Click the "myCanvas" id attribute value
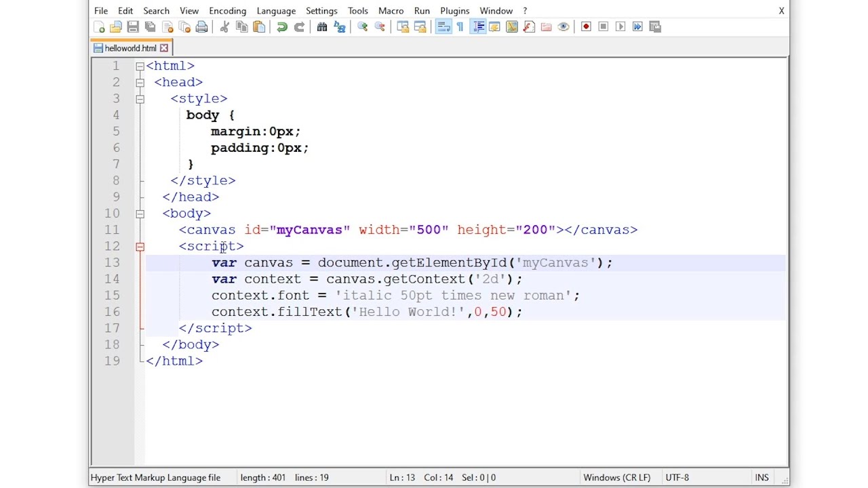868x488 pixels. (310, 230)
